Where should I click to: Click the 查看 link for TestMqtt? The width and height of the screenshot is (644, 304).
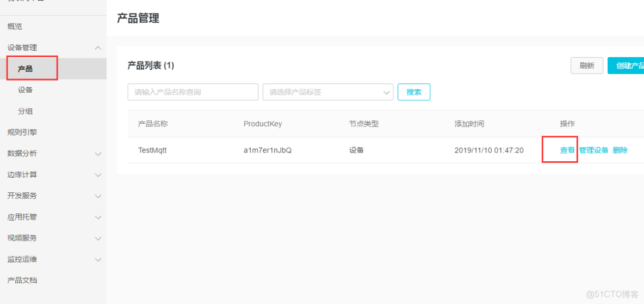point(568,150)
